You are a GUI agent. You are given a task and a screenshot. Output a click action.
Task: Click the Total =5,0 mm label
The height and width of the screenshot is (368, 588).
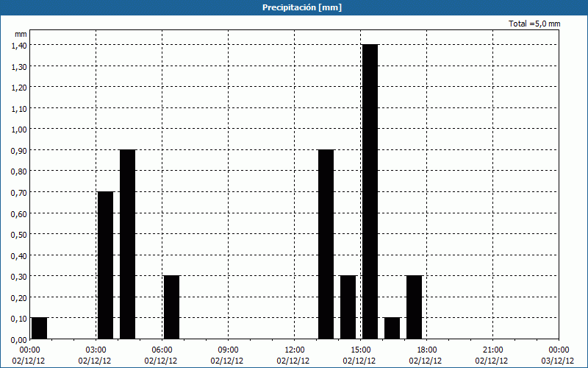[x=534, y=24]
